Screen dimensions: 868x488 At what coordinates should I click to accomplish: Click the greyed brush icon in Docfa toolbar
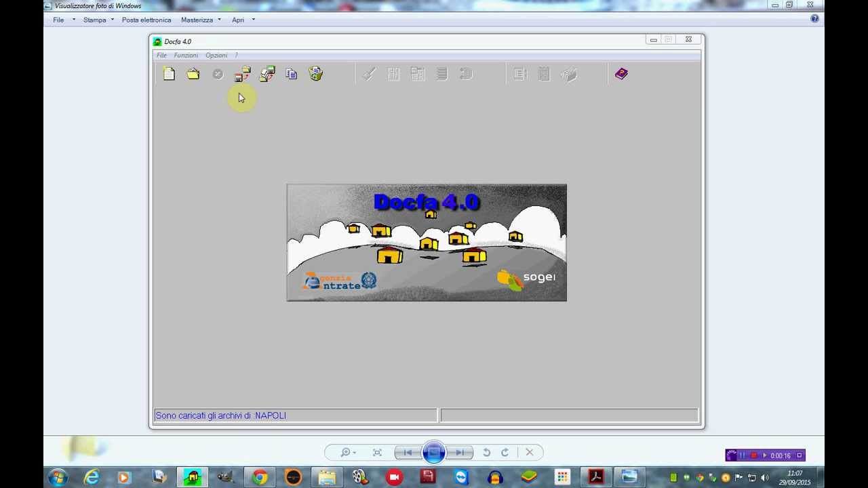click(369, 74)
